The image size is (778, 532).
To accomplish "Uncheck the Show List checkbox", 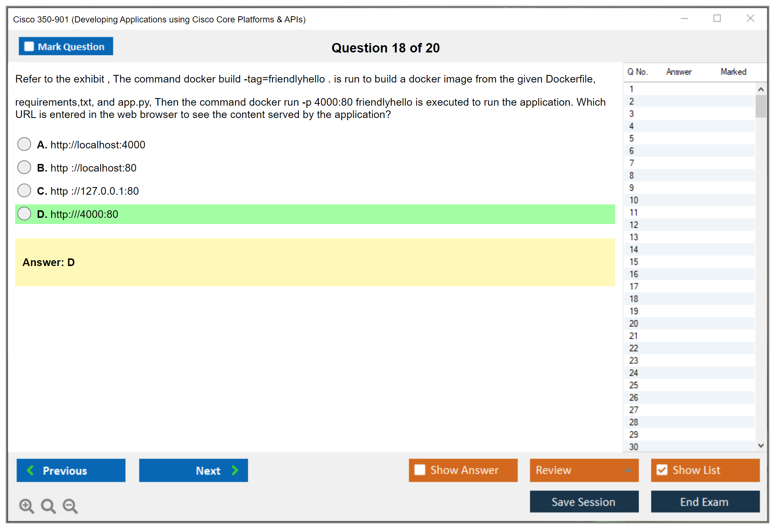I will coord(662,470).
